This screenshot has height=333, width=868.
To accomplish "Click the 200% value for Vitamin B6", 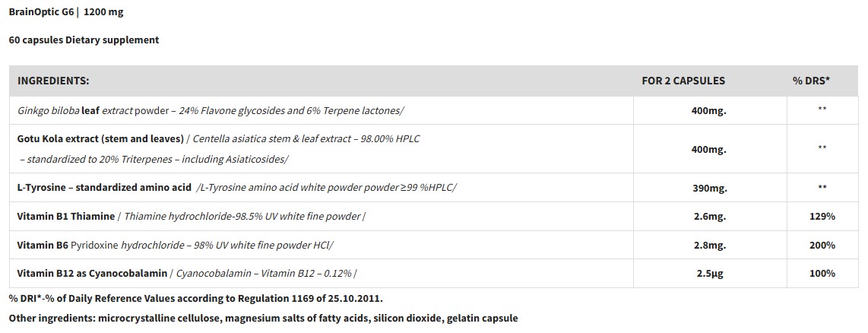I will coord(822,245).
